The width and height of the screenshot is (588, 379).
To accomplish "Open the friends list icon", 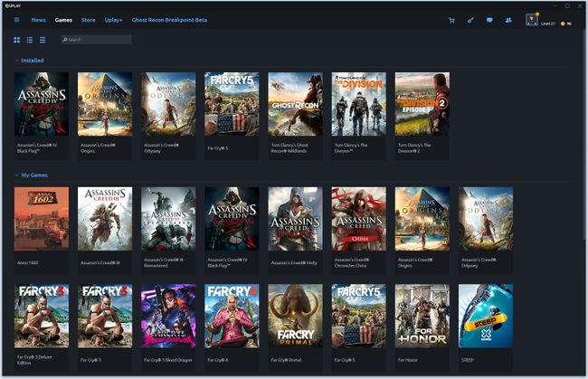I will tap(508, 20).
